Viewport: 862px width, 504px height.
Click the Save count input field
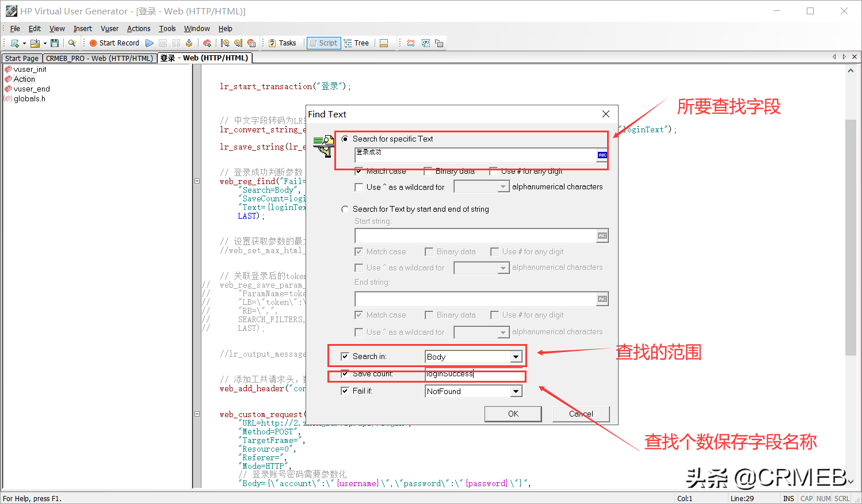tap(474, 374)
